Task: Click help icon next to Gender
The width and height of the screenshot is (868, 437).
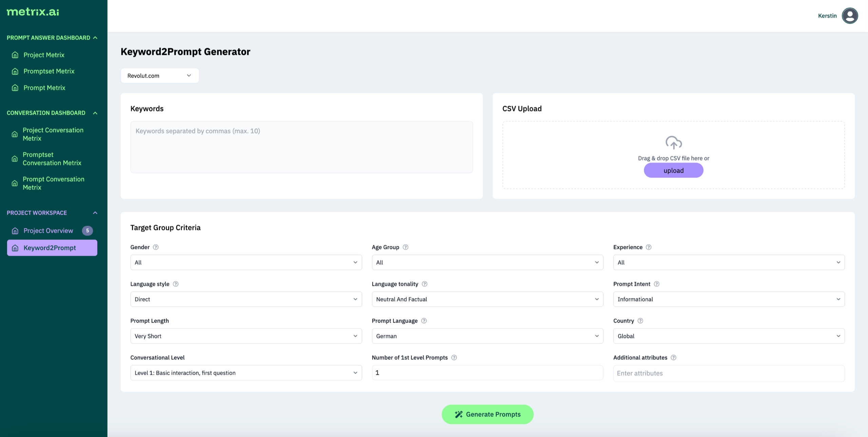Action: tap(156, 247)
